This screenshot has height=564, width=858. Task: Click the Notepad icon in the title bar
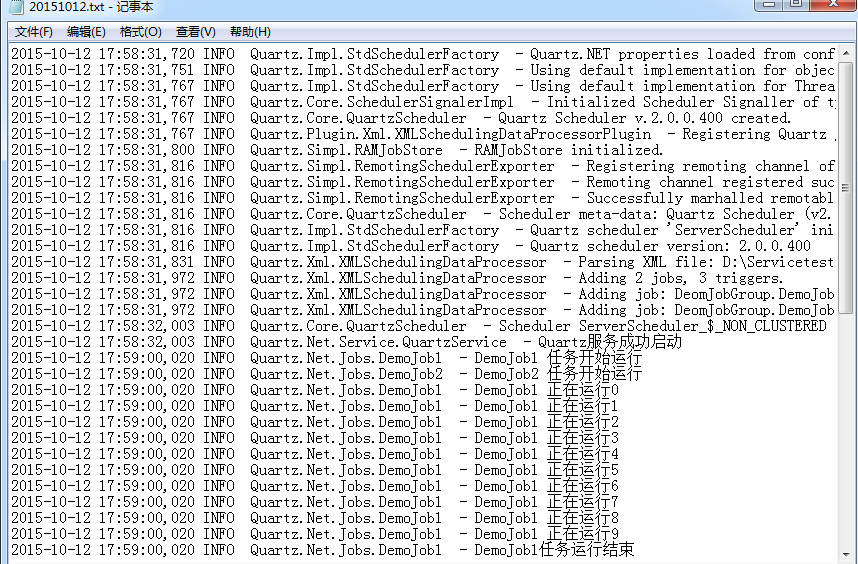[17, 7]
